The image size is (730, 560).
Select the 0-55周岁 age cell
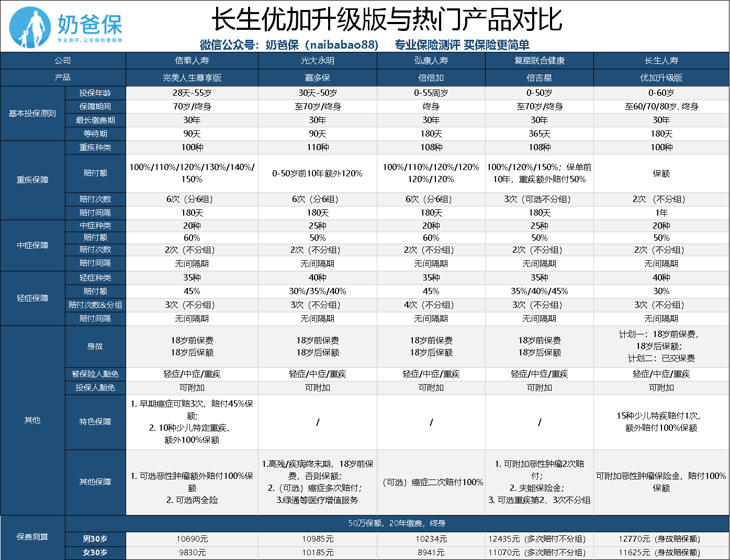[x=431, y=93]
